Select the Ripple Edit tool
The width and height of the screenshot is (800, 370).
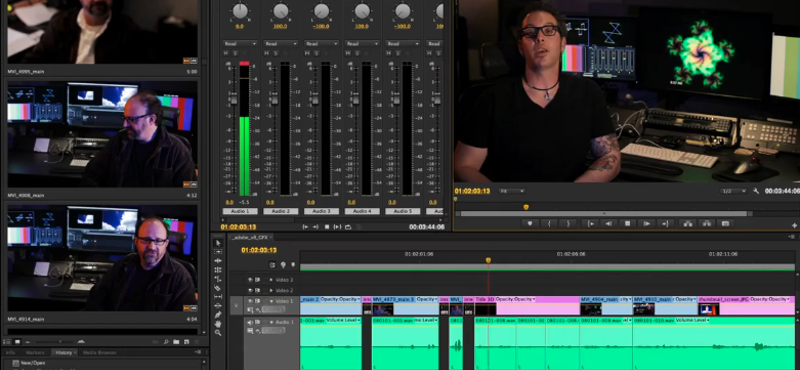[218, 261]
